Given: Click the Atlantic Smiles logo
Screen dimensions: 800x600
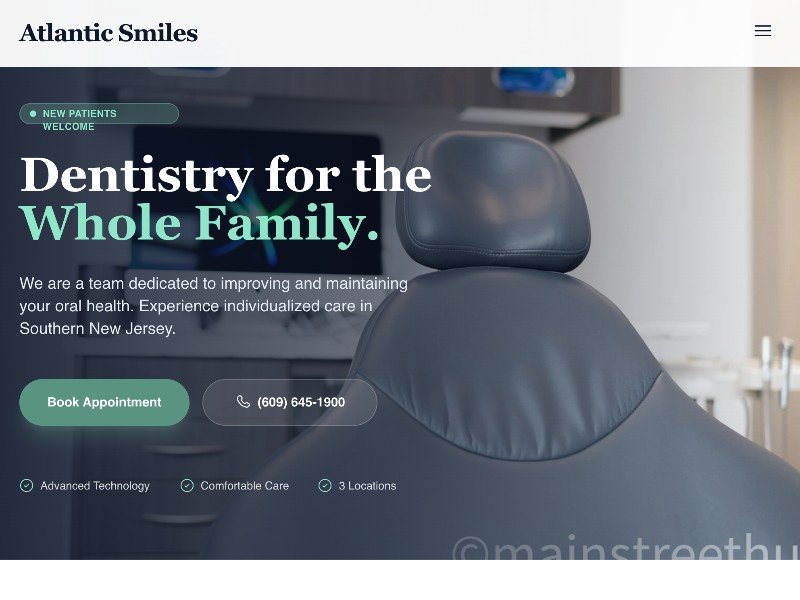Looking at the screenshot, I should coord(109,33).
